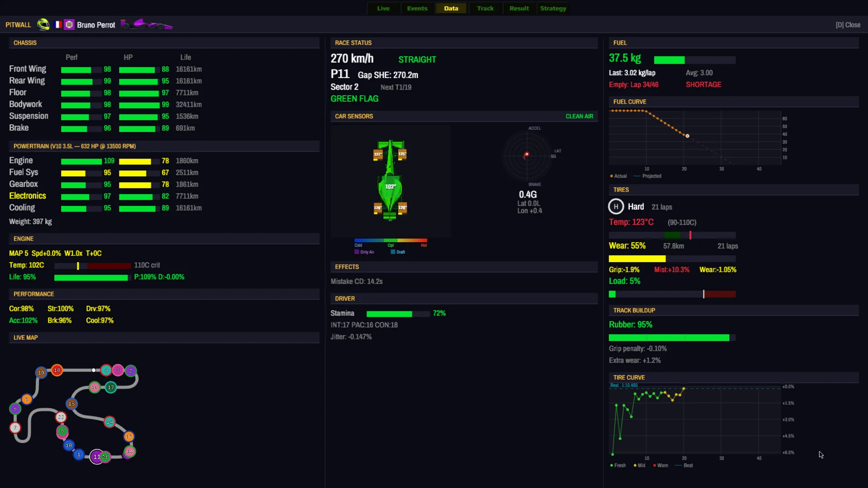Select corner marker 16 on live map
The image size is (868, 488).
[94, 387]
